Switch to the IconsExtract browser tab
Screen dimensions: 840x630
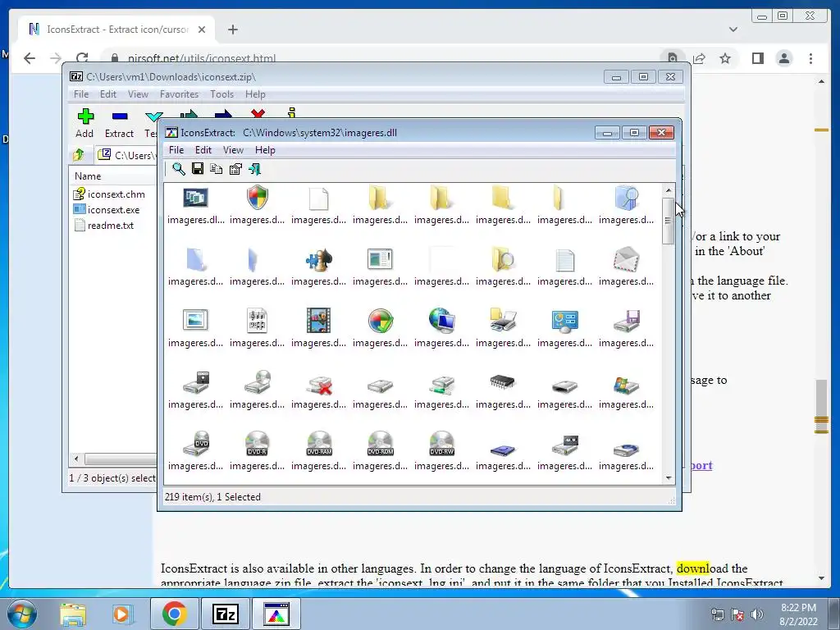[116, 30]
